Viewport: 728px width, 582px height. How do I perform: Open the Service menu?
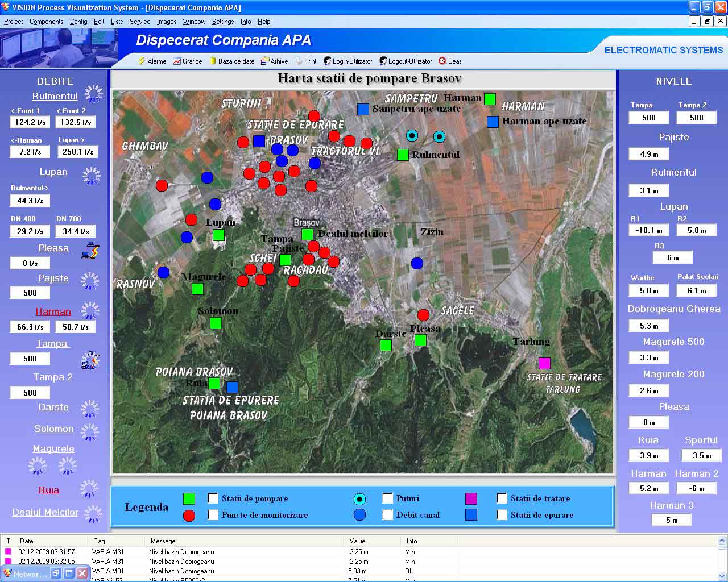point(140,22)
